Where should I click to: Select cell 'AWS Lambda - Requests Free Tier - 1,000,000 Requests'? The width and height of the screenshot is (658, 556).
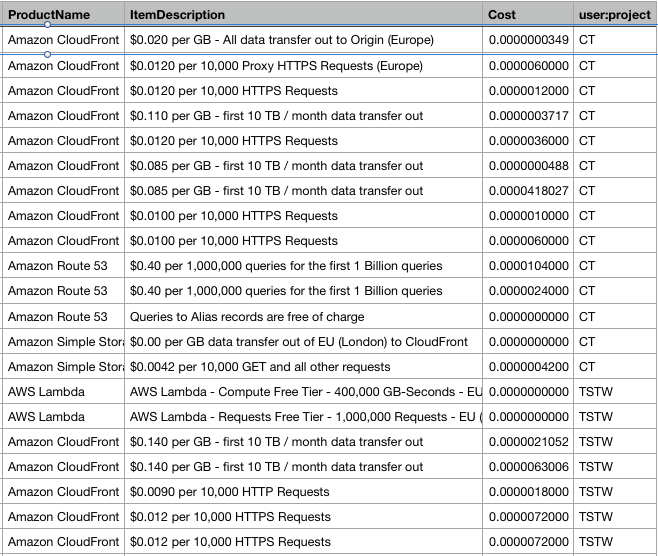click(303, 417)
